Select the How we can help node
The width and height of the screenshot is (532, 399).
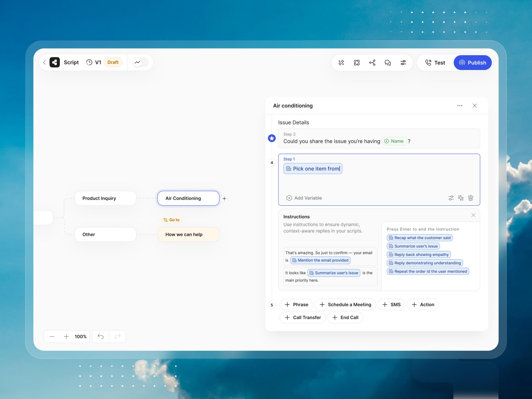pos(188,234)
